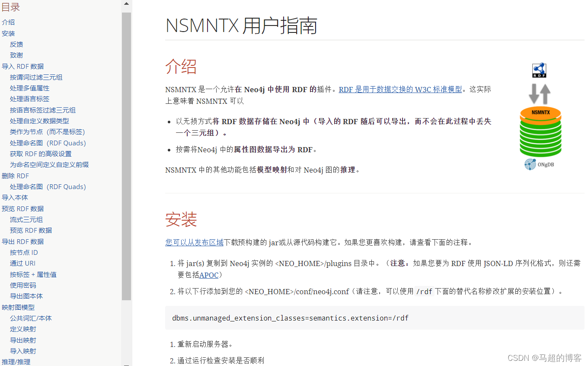Select 按谓词过滤三元组 in the contents
Image resolution: width=588 pixels, height=366 pixels.
click(x=36, y=77)
